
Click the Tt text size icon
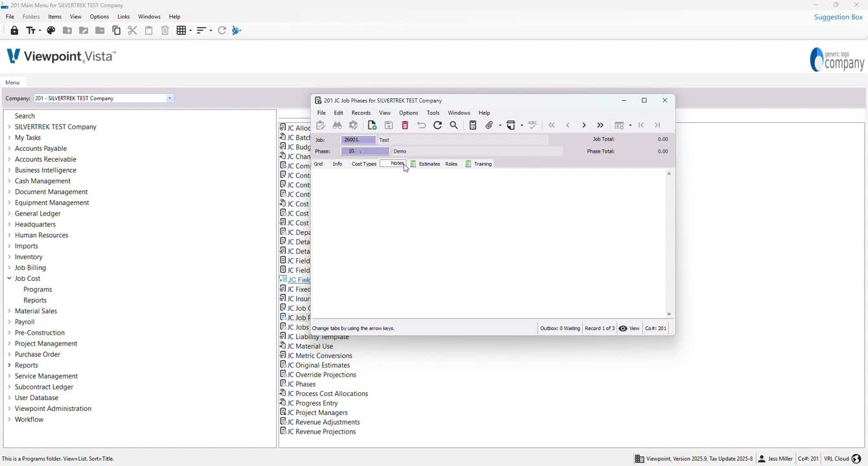[x=31, y=30]
